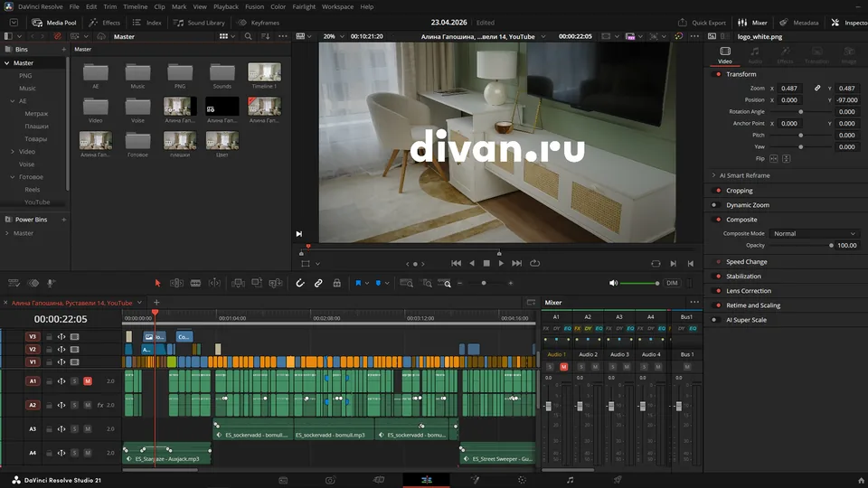The height and width of the screenshot is (488, 868).
Task: Click the DIM audio button
Action: pos(672,283)
